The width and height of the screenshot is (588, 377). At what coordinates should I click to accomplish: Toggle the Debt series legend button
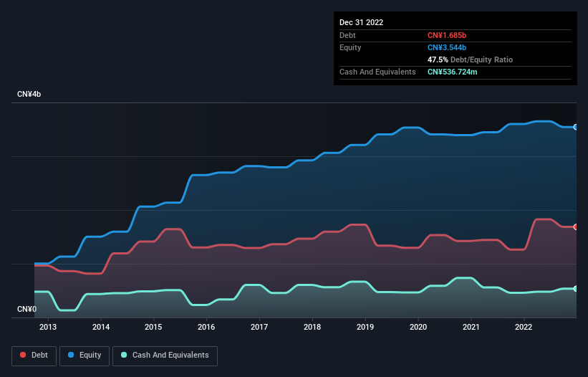coord(34,355)
